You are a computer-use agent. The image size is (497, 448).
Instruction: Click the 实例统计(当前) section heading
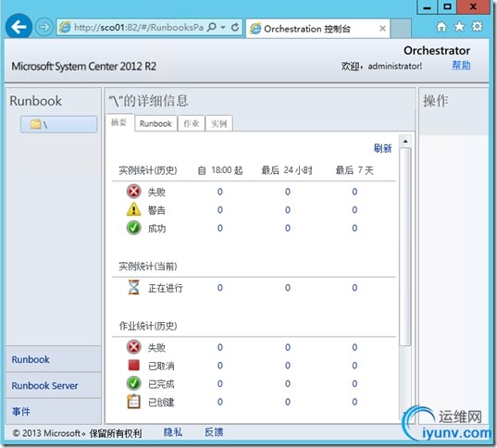[148, 266]
